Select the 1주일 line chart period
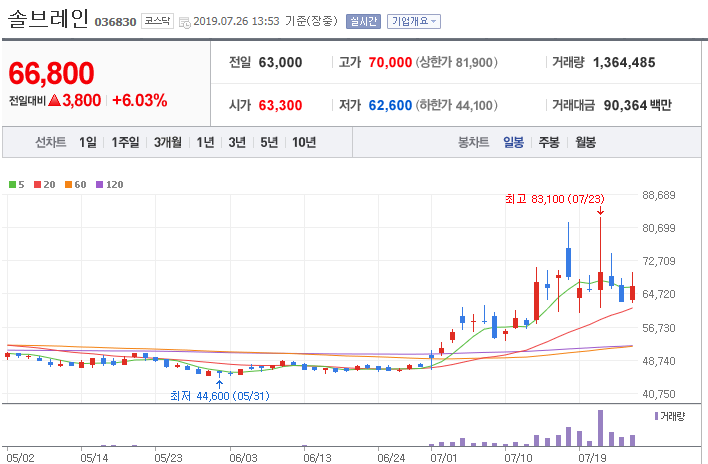Image resolution: width=708 pixels, height=464 pixels. [x=126, y=142]
